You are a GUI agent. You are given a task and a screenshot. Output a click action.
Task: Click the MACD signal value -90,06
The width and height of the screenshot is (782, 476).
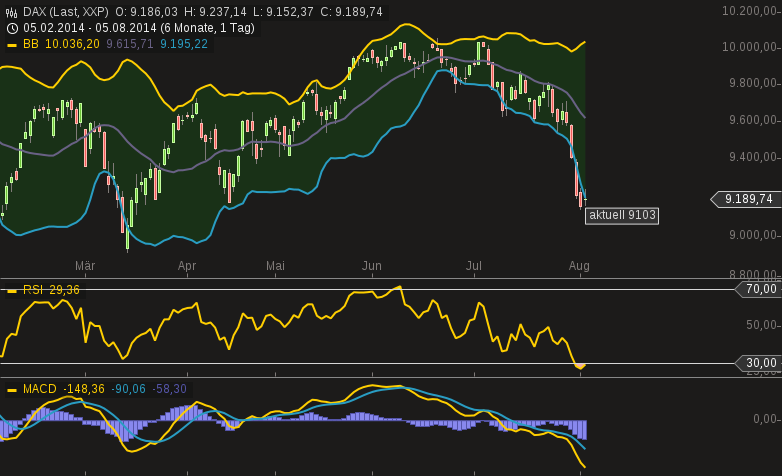(128, 389)
